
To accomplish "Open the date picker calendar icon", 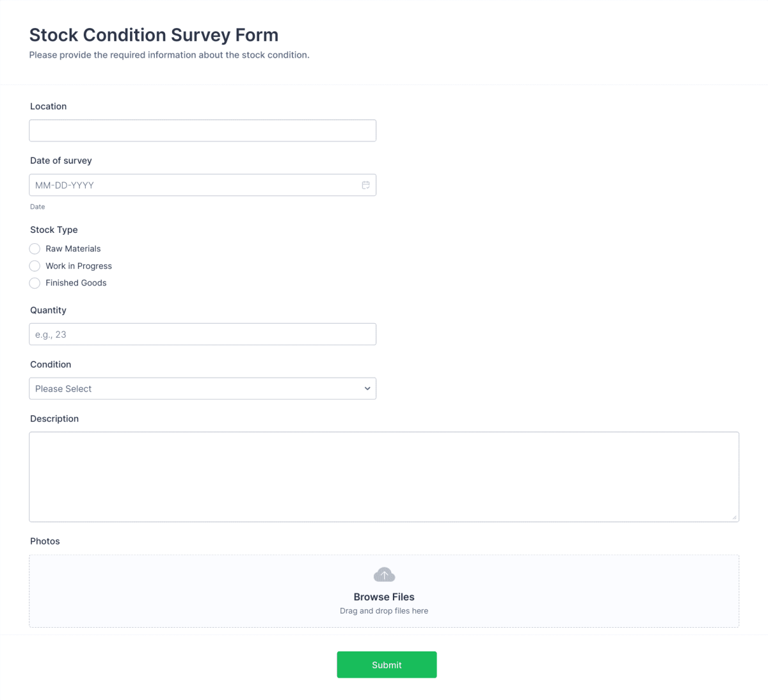I will 365,185.
